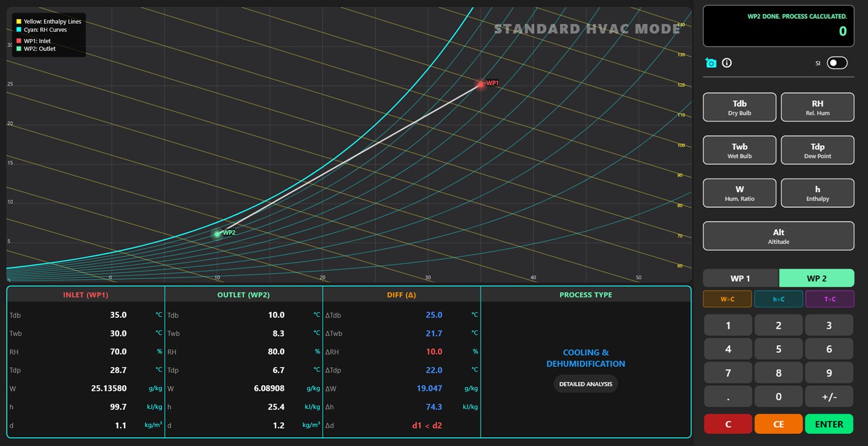Screen dimensions: 868x446
Task: Click the red WP1 inlet point on chart
Action: point(481,85)
